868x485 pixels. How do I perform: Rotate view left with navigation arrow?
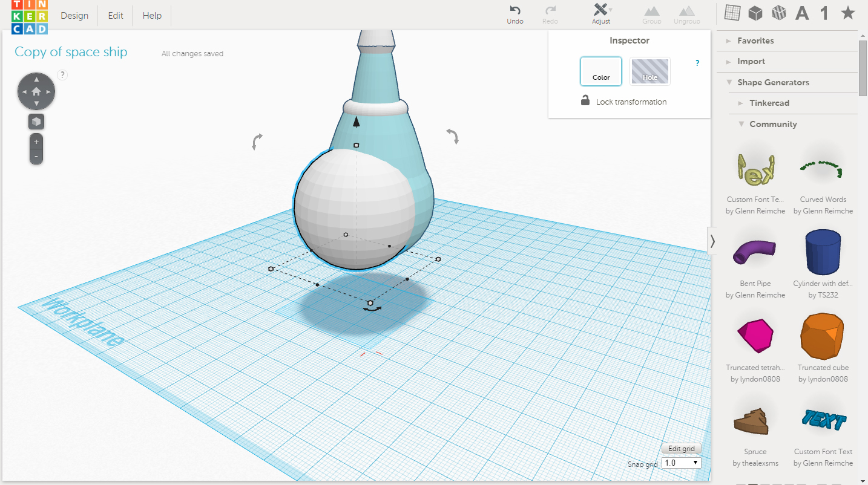24,92
